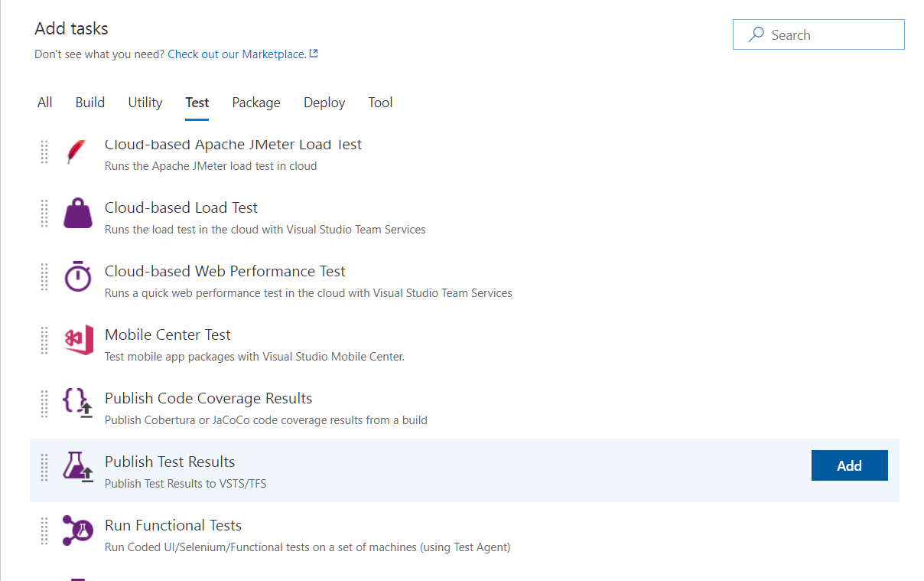Click description 'Runs the load test in the cloud with Visual Studio Team Services'

coord(265,230)
